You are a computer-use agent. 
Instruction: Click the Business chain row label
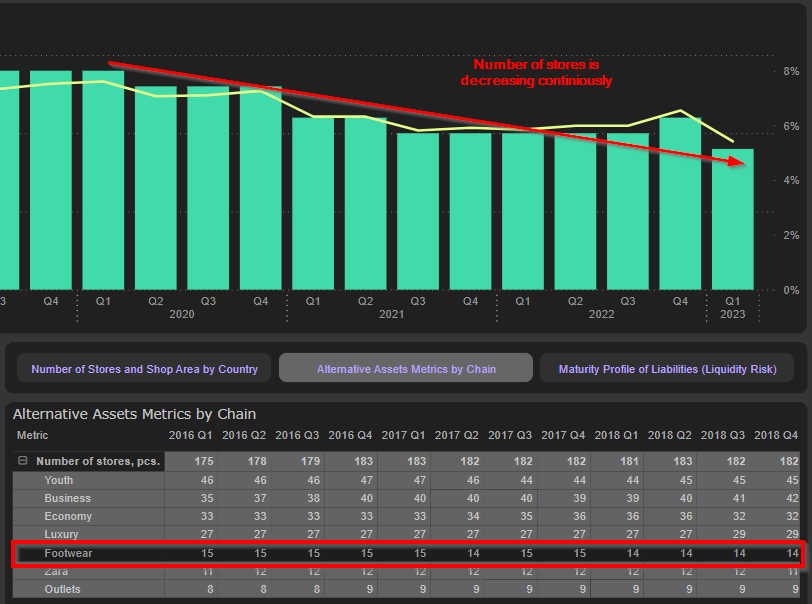[67, 498]
